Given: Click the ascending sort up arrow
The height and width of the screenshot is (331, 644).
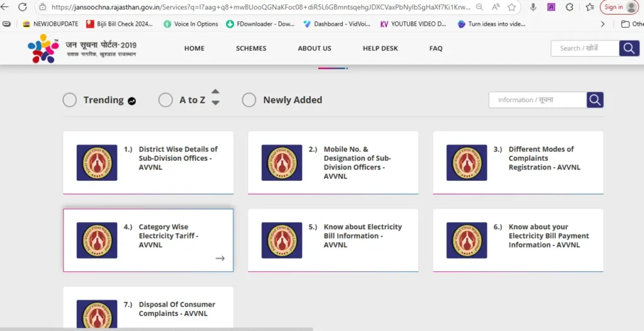Looking at the screenshot, I should (x=215, y=92).
